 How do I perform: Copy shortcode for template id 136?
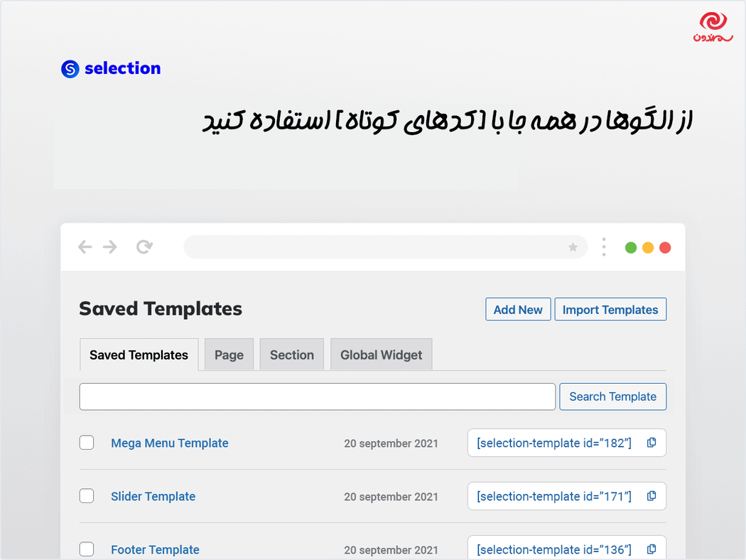pos(652,549)
